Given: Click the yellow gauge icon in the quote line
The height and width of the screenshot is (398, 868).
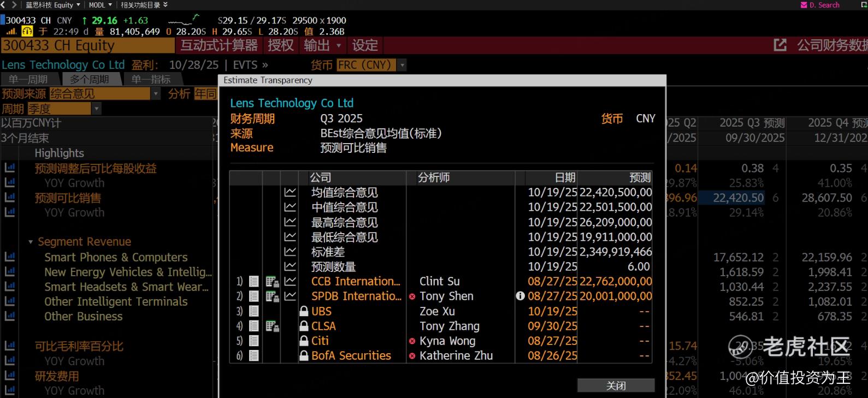Looking at the screenshot, I should click(x=27, y=32).
